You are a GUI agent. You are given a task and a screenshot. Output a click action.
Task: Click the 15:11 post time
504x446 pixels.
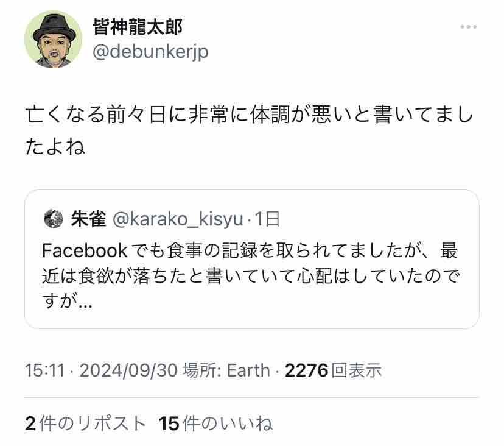click(x=44, y=370)
